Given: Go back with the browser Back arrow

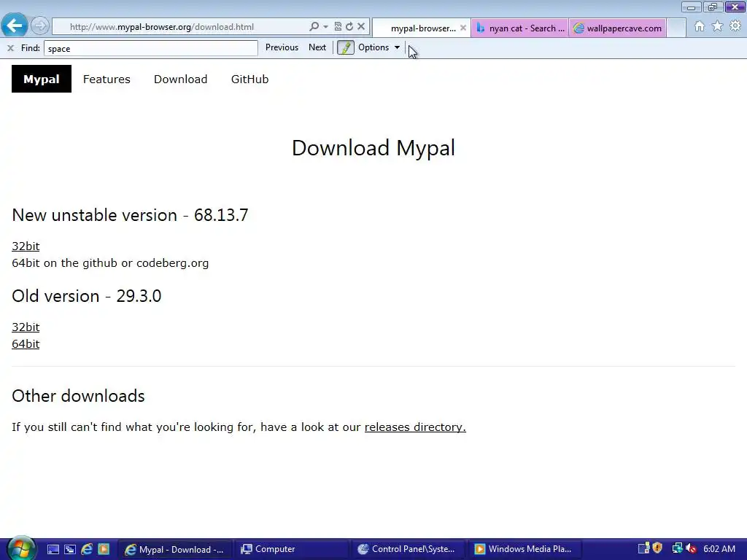Looking at the screenshot, I should (x=15, y=26).
